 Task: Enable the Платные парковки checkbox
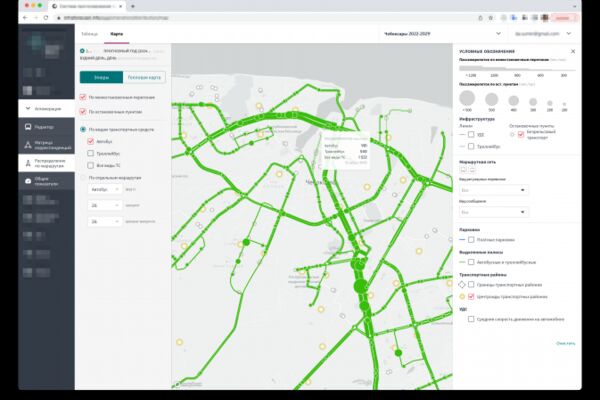(471, 240)
